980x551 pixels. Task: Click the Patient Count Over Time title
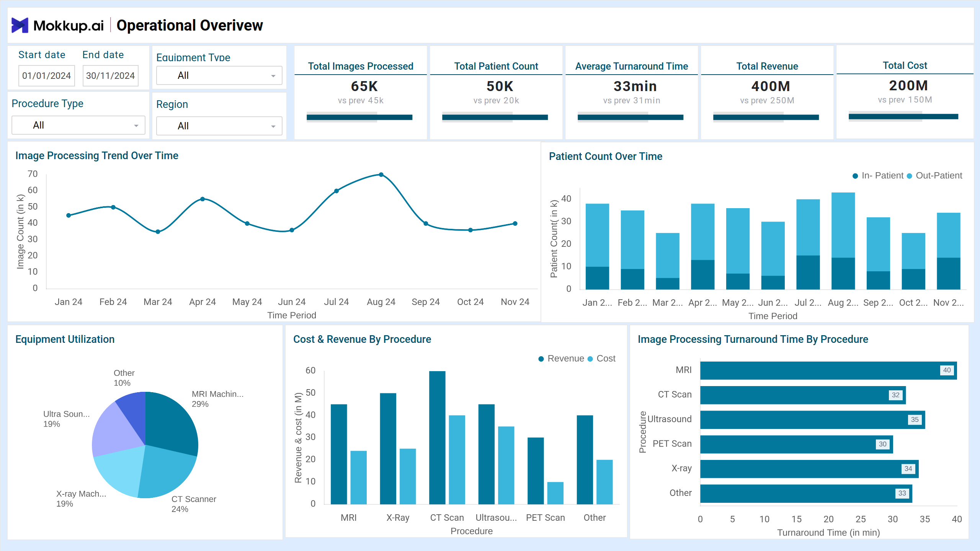tap(606, 156)
